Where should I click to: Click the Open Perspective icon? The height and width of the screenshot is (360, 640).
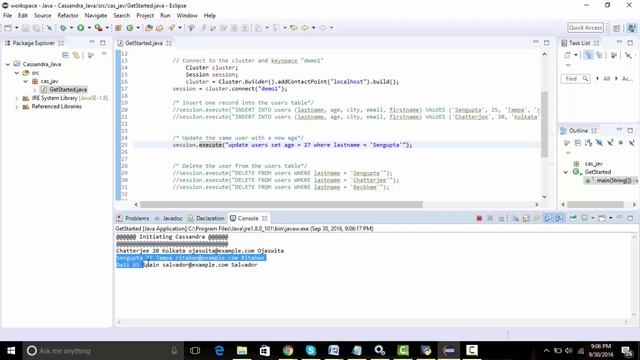tap(617, 28)
